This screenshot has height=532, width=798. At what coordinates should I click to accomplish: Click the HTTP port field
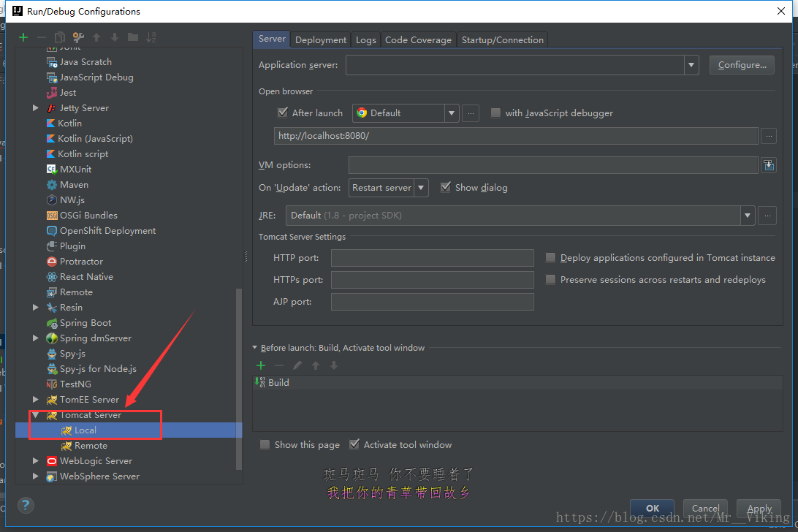[432, 258]
